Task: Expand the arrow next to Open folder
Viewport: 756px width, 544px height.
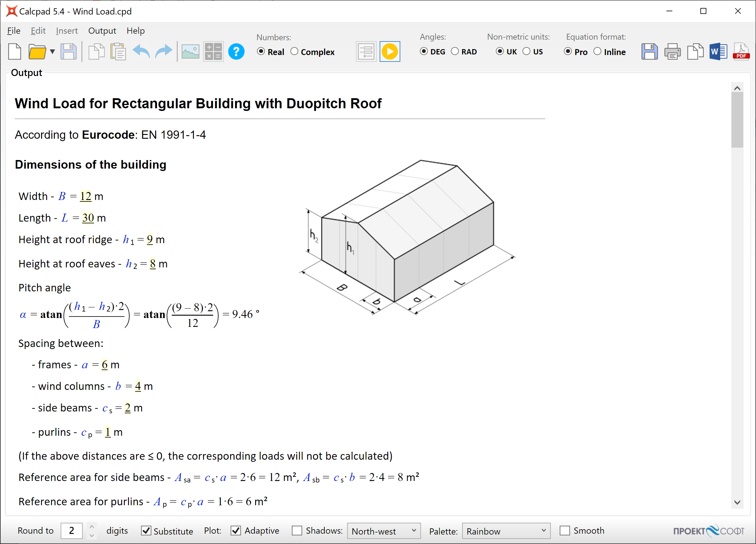Action: 52,52
